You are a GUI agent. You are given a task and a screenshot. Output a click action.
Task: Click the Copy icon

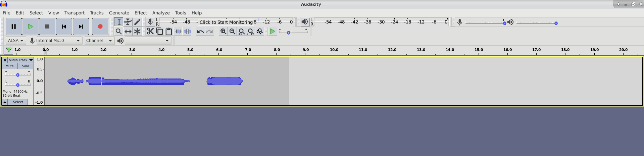[159, 32]
